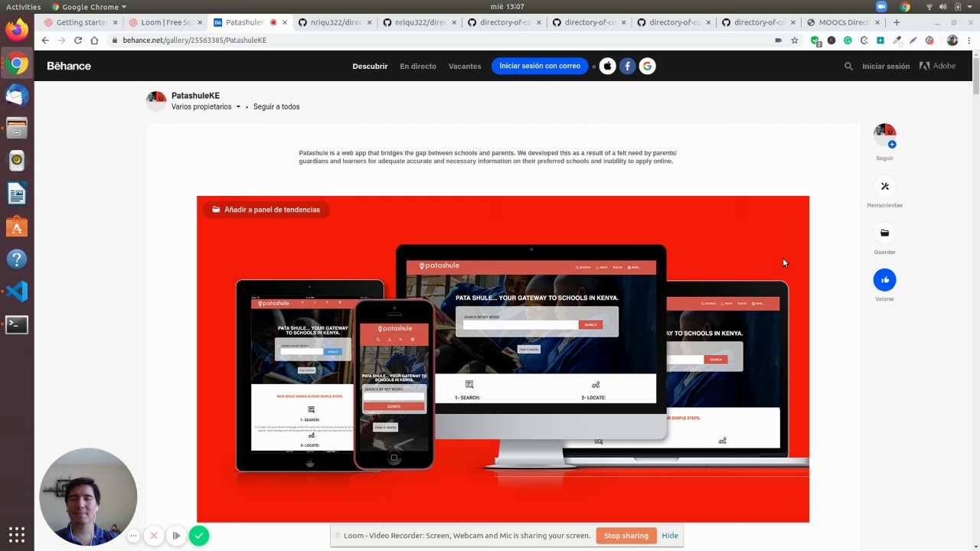Open Behance search magnifier

(848, 66)
